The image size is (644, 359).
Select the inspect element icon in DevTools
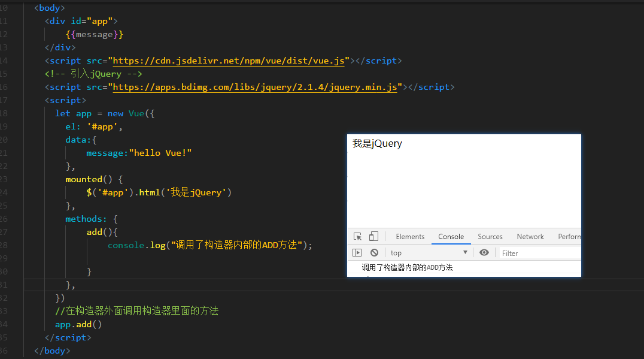pyautogui.click(x=357, y=237)
